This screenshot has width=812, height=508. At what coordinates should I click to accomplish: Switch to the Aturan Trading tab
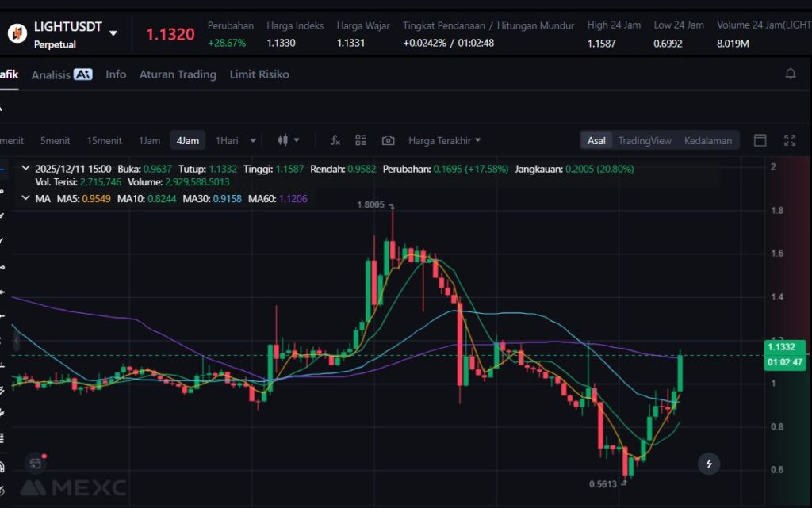178,74
